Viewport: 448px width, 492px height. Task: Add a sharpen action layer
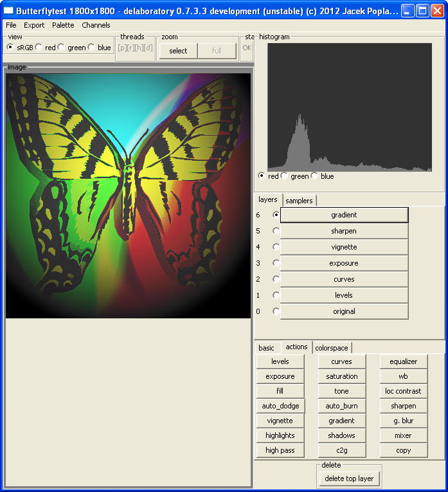point(404,406)
